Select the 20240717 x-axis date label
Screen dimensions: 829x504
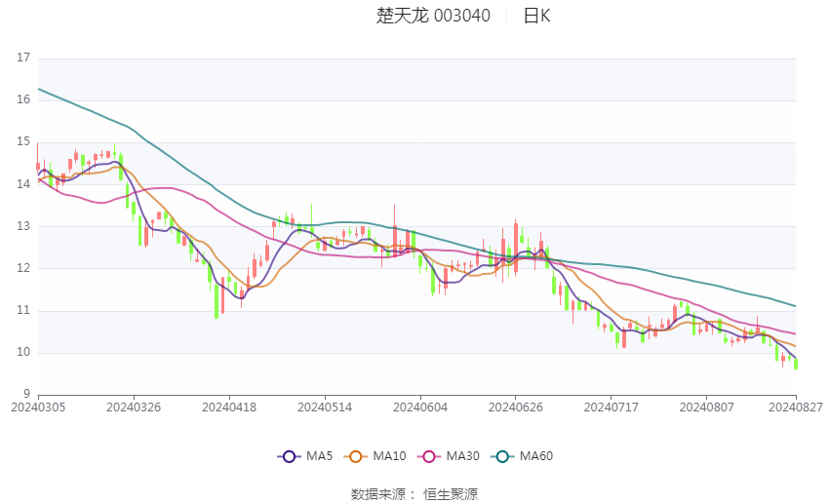(612, 407)
